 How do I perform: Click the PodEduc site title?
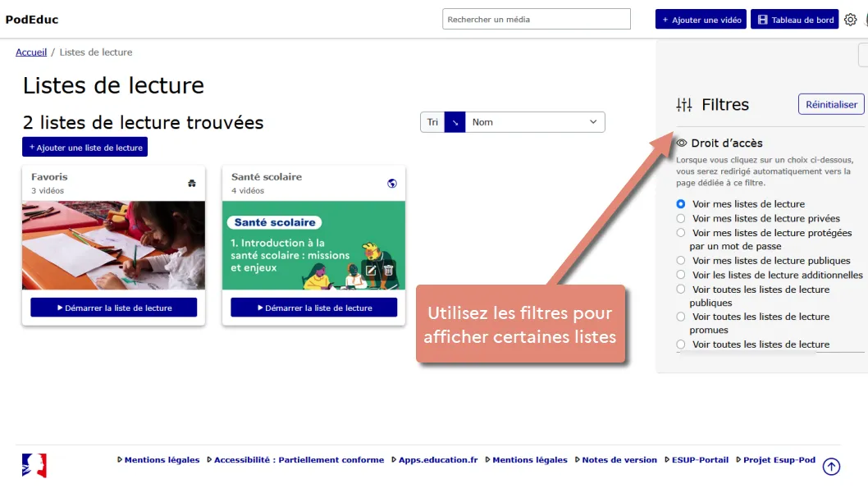(x=31, y=20)
